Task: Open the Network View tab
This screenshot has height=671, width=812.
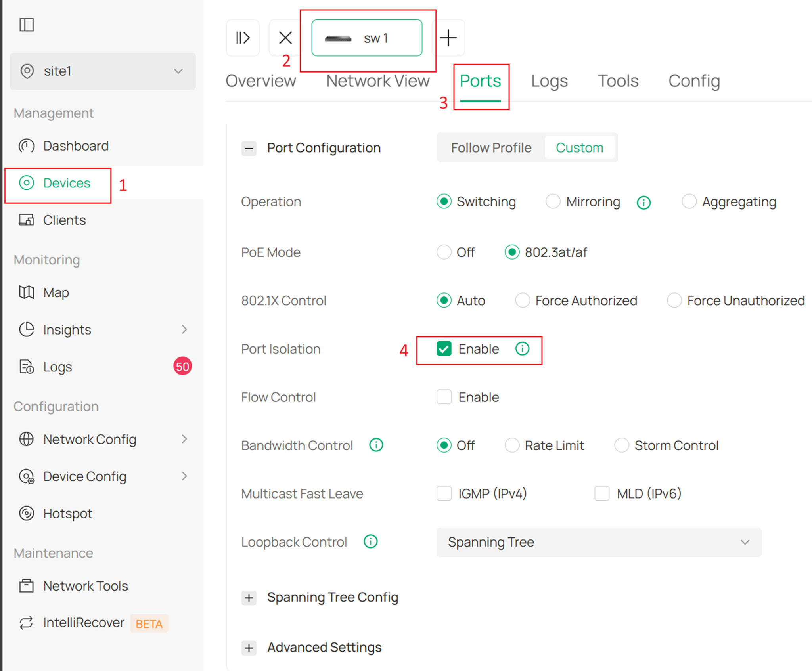Action: (378, 81)
